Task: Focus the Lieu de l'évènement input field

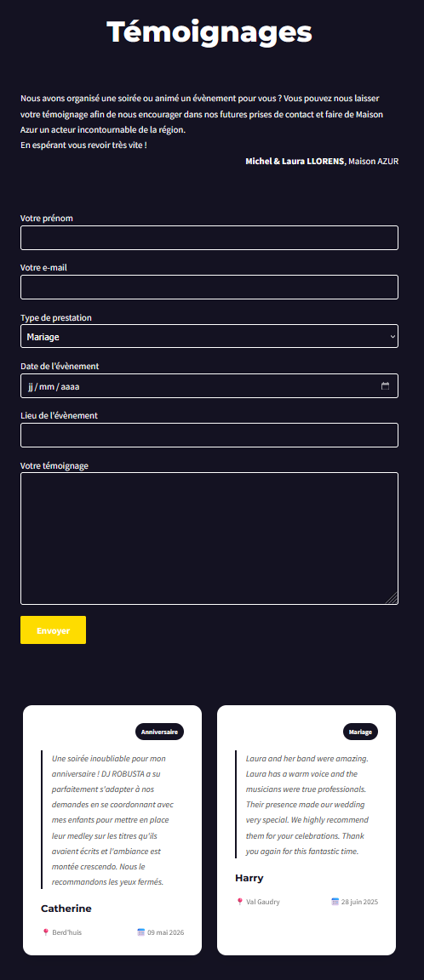Action: (x=209, y=436)
